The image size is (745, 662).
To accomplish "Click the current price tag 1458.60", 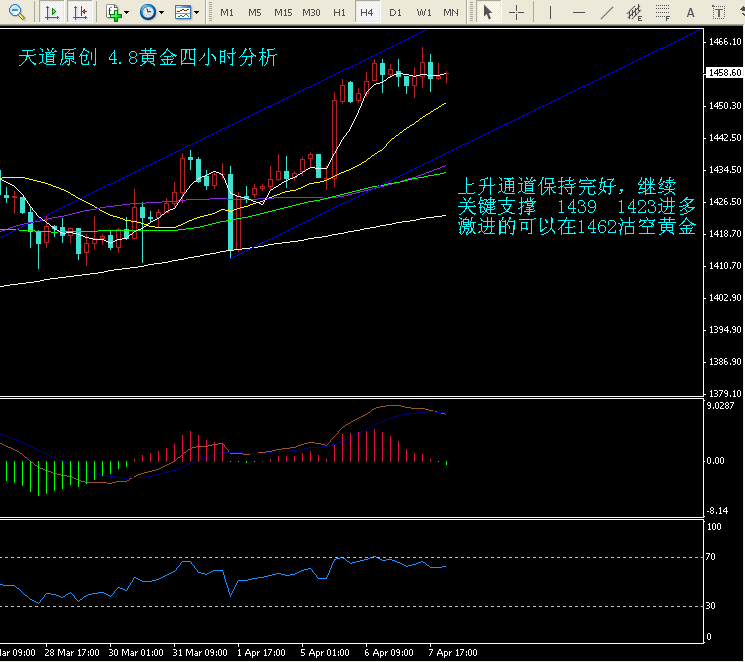I will point(723,72).
